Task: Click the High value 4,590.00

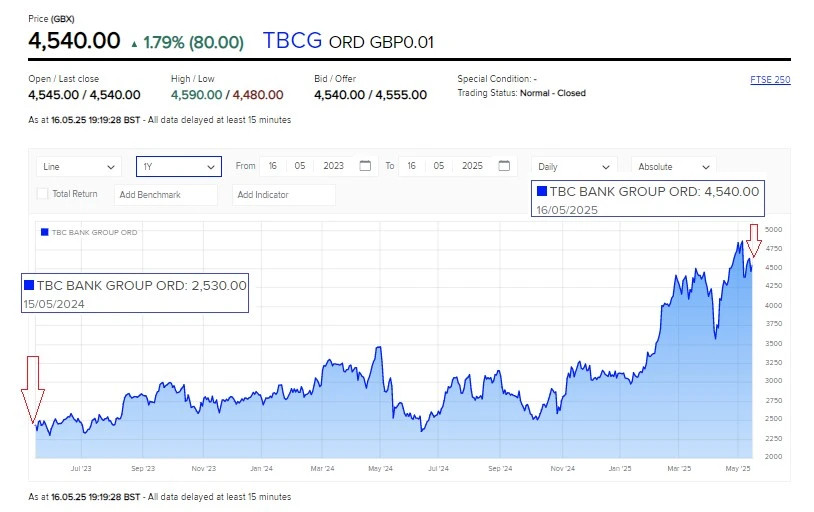Action: 196,95
